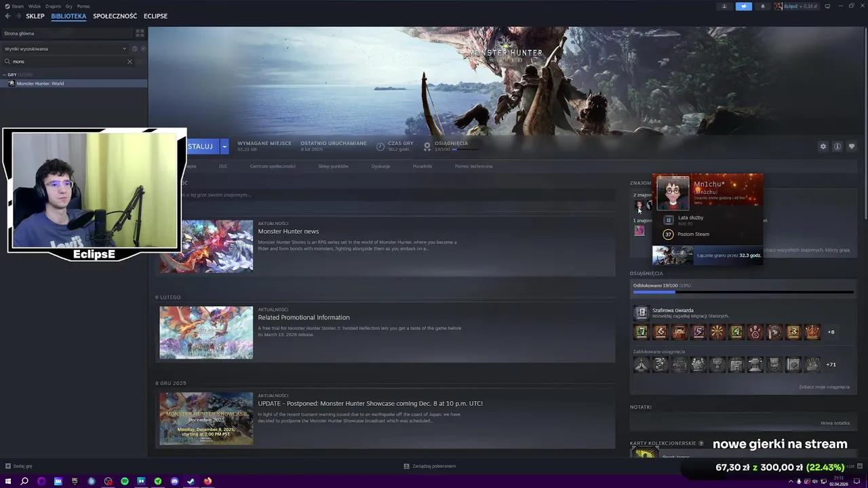
Task: Open friends list icon in title bar
Action: coord(724,6)
